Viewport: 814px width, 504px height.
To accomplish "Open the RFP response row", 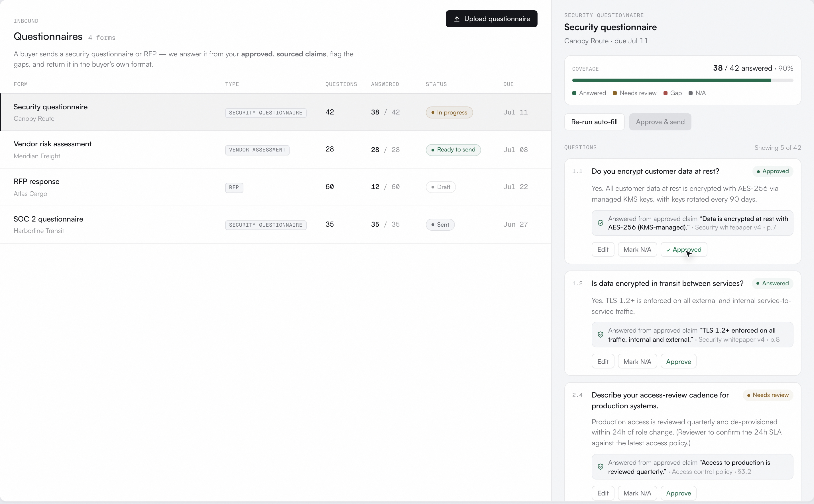I will tap(276, 187).
